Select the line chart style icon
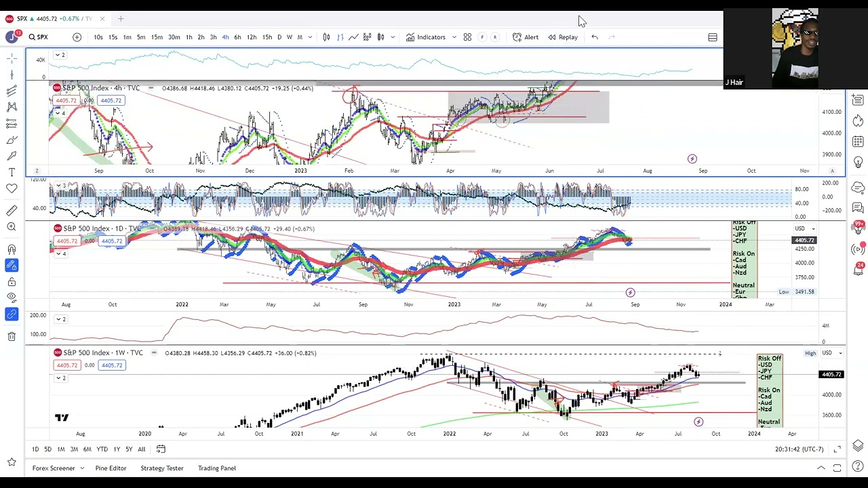Viewport: 868px width, 488px height. (x=353, y=37)
